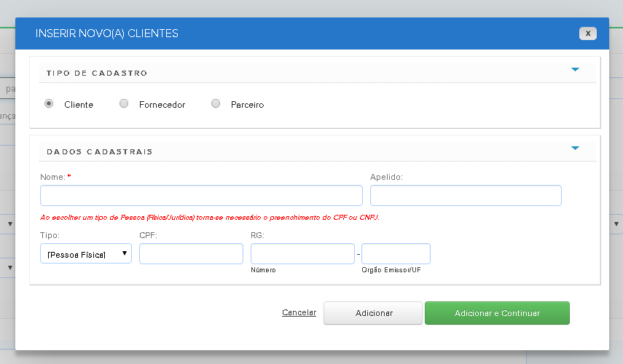Collapse the Tipo de Cadastro section arrow

click(x=575, y=69)
